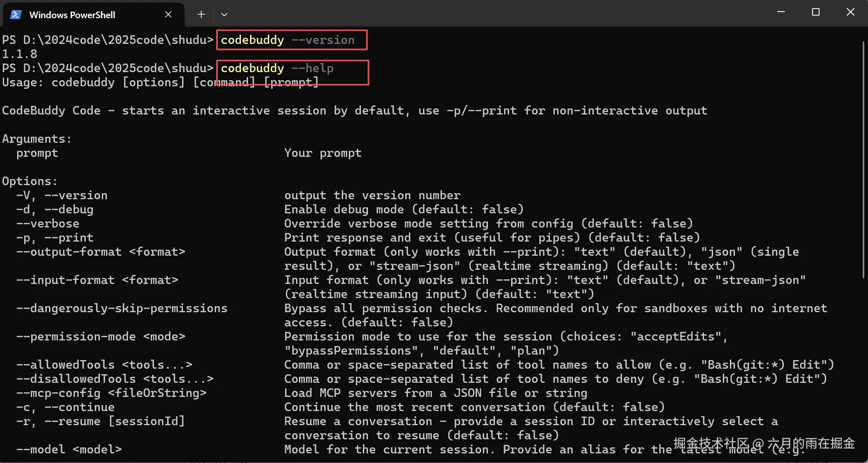The height and width of the screenshot is (463, 868).
Task: Maximize the terminal window
Action: (x=816, y=12)
